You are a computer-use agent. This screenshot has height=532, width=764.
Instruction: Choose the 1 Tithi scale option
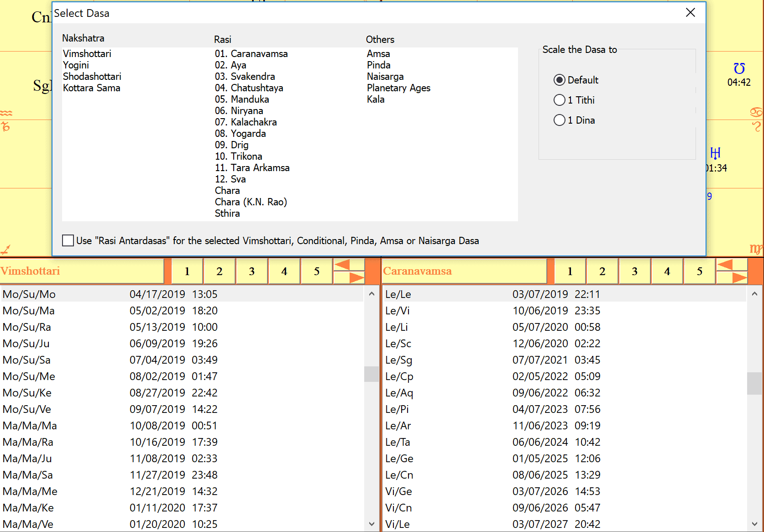(559, 100)
